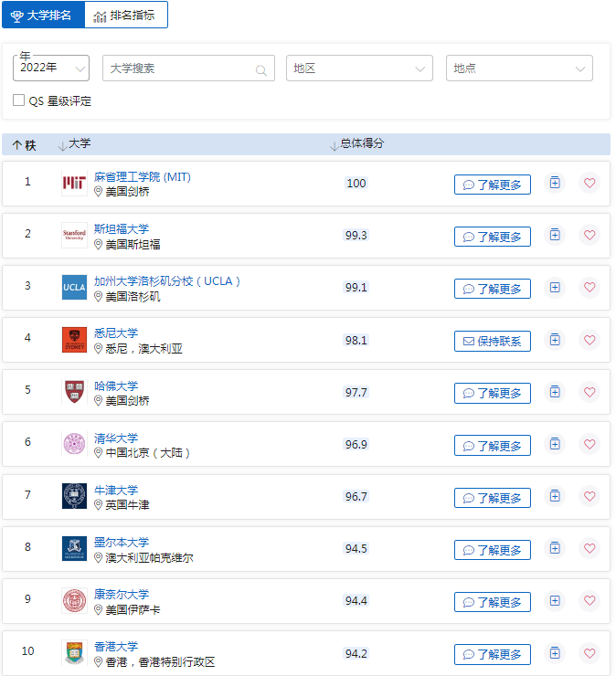Click 了解更多 for 哈佛大学
Viewport: 616px width, 676px height.
coord(493,393)
